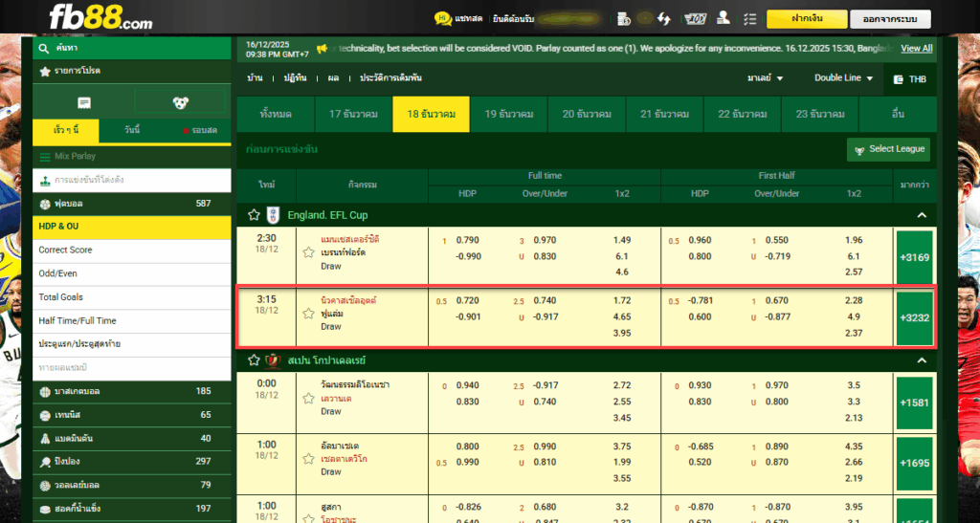The width and height of the screenshot is (980, 523).
Task: Select Over odds 0.970 in แมนเชสเตอร์ซิตี้ row
Action: [x=545, y=240]
